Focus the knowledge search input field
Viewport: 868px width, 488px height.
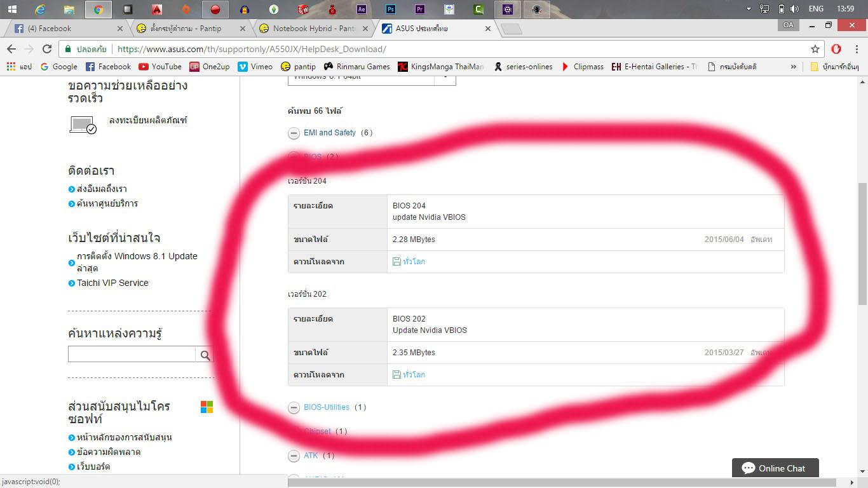(132, 355)
